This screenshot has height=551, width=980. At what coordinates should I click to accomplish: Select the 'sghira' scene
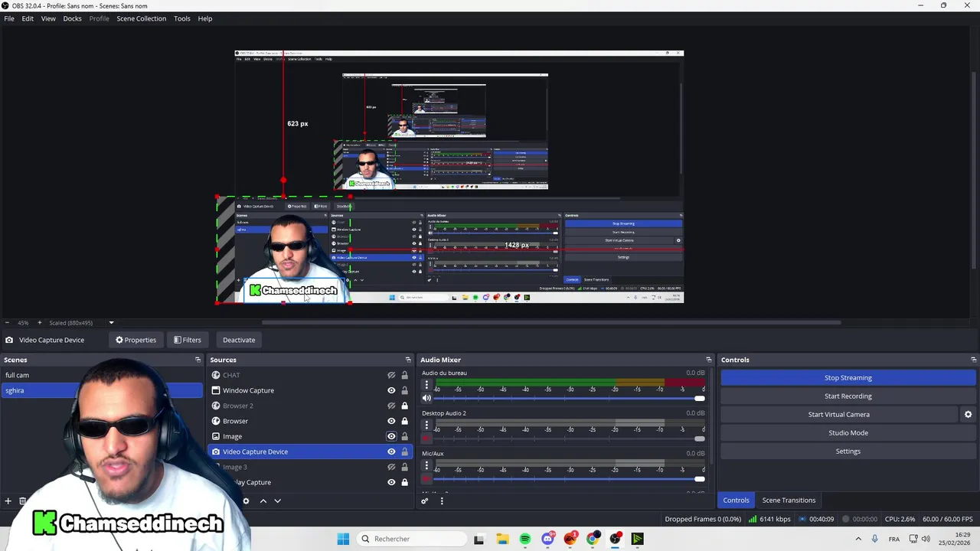coord(102,390)
